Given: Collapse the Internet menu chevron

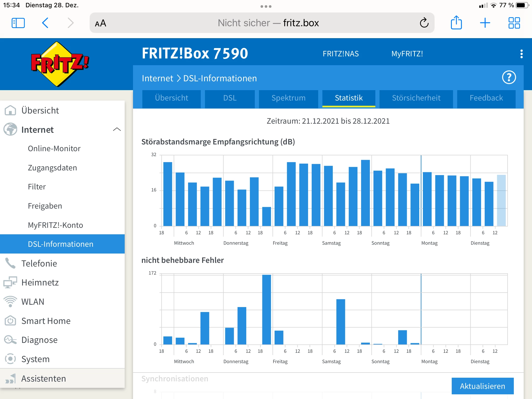Looking at the screenshot, I should tap(117, 129).
